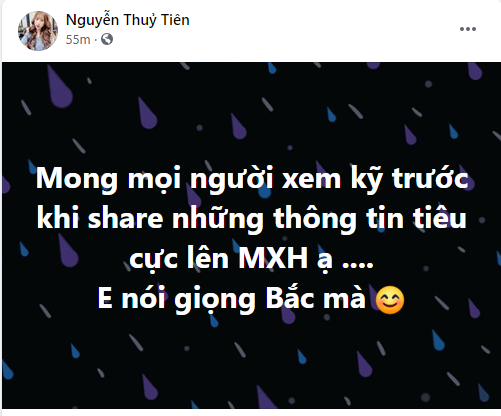Click the smiling blush emoji in post

pos(390,300)
